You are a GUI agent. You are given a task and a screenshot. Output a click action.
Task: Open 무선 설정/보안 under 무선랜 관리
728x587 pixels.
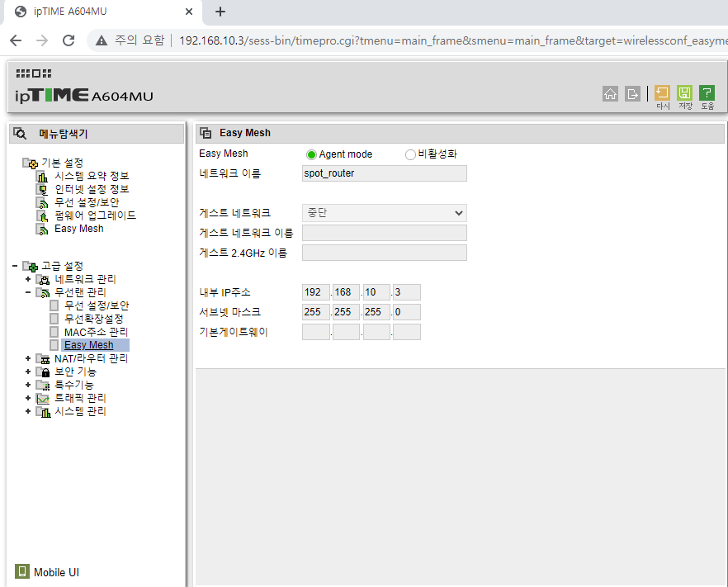97,305
